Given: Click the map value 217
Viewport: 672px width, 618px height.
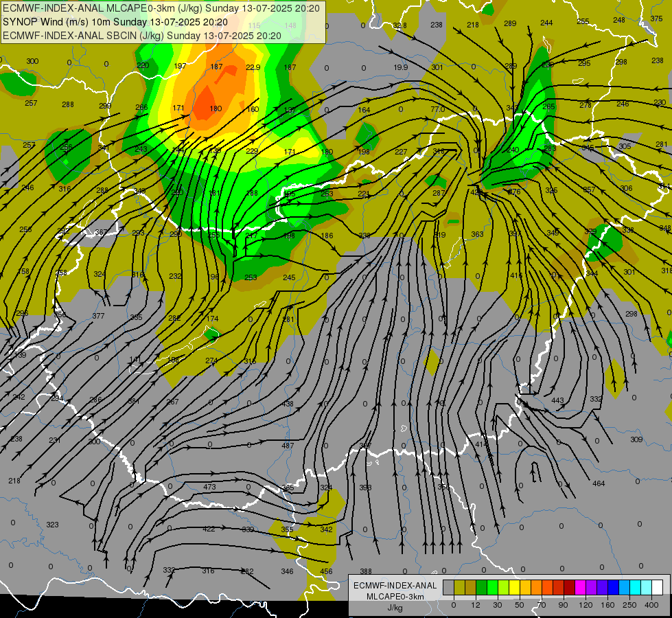Looking at the screenshot, I should 252,236.
